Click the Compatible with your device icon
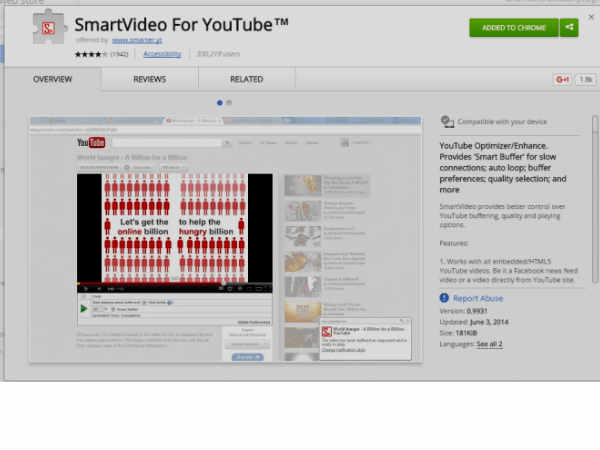 point(447,122)
